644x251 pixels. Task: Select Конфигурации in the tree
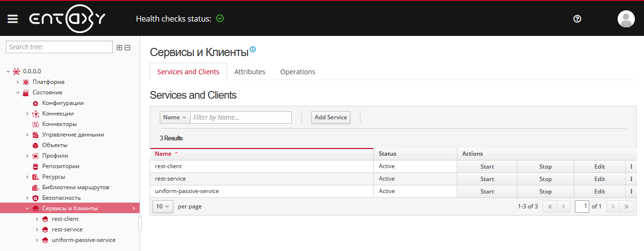pyautogui.click(x=63, y=103)
